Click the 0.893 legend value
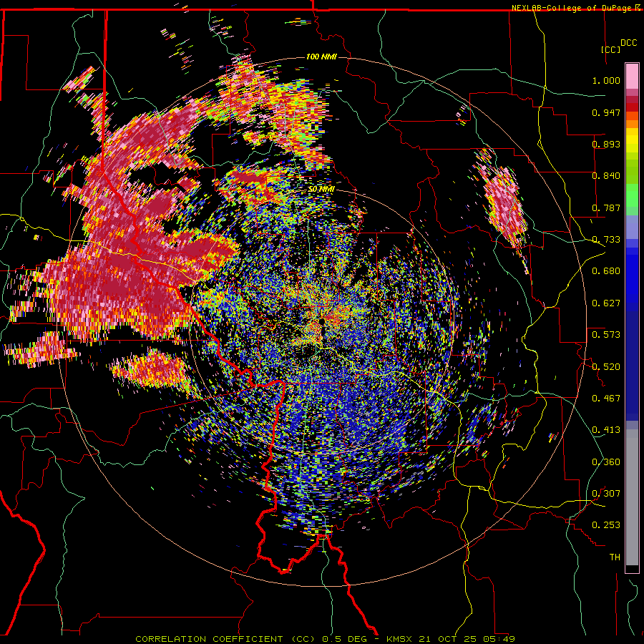 pyautogui.click(x=606, y=144)
